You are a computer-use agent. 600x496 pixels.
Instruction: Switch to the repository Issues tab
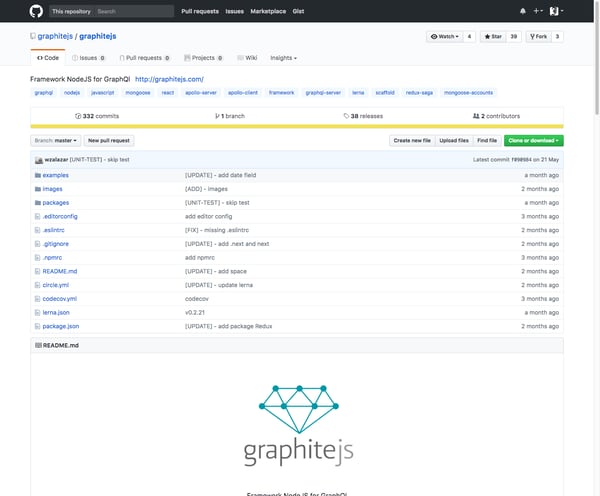(x=88, y=58)
